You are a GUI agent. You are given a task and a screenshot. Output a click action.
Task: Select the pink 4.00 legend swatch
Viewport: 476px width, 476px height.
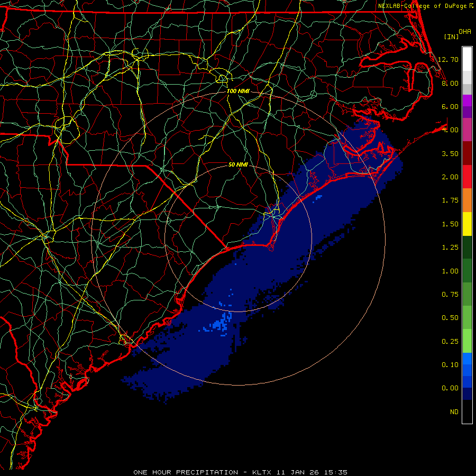pos(467,130)
